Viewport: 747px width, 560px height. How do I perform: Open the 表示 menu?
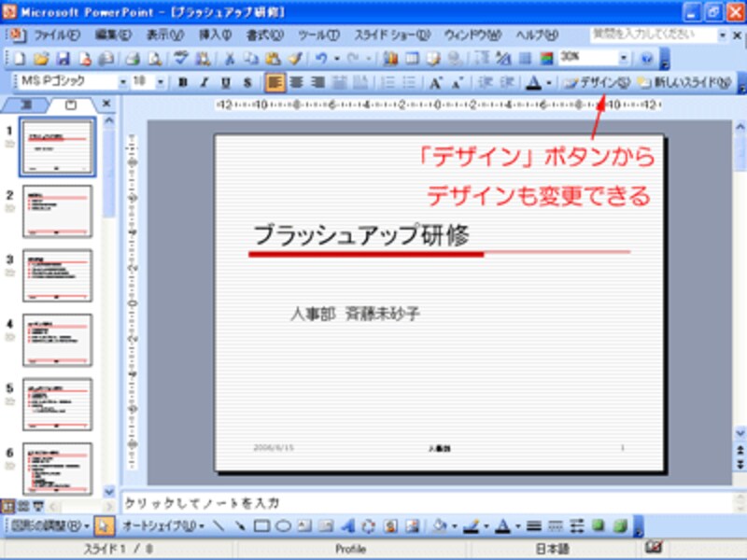click(x=165, y=35)
